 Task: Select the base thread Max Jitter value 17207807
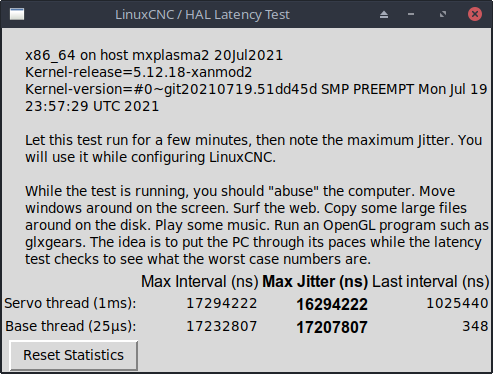[x=332, y=327]
